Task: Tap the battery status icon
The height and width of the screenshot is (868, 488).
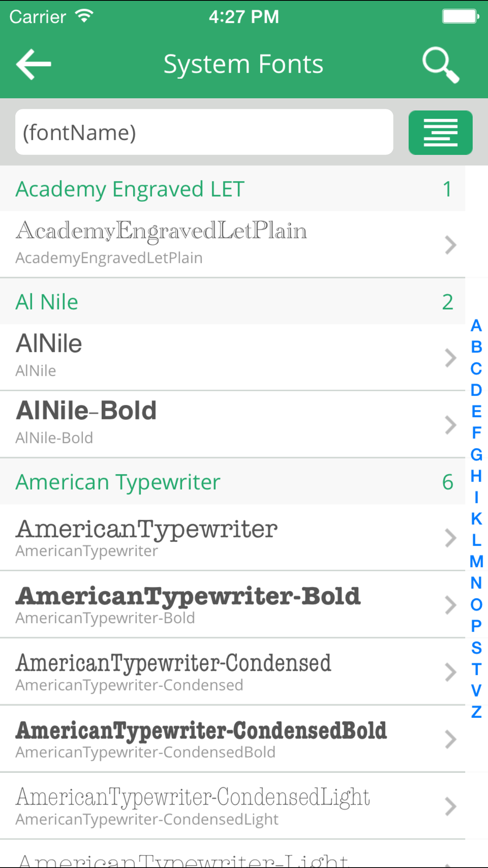Action: click(460, 17)
